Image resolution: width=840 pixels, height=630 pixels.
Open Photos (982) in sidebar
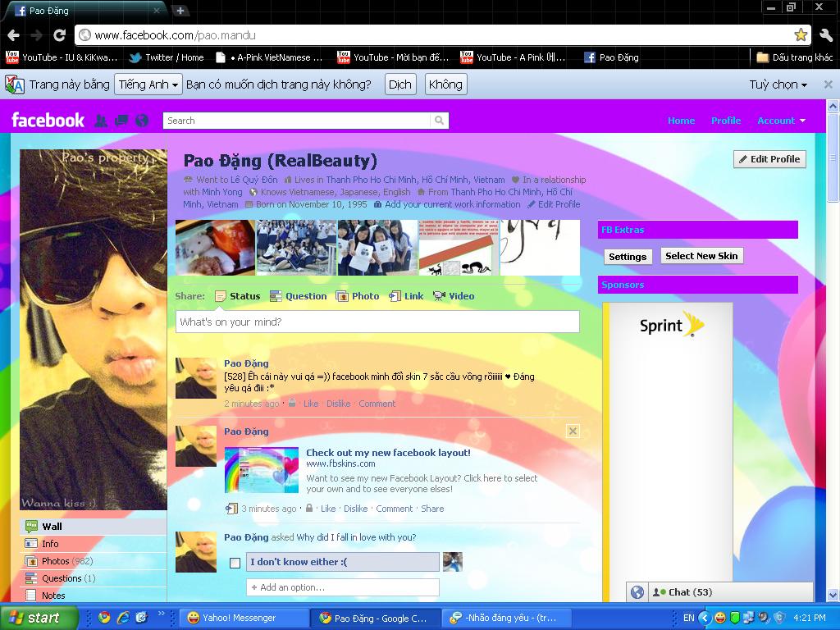pos(94,561)
